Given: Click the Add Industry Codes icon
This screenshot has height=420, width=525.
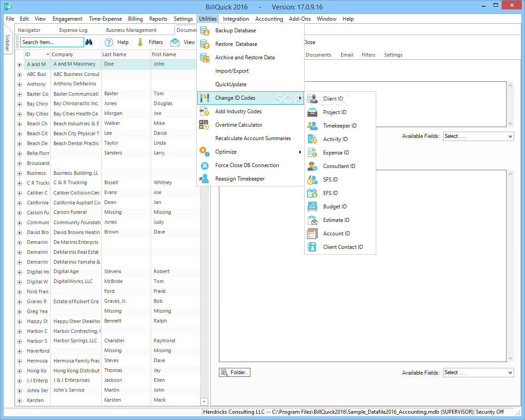Looking at the screenshot, I should point(205,111).
